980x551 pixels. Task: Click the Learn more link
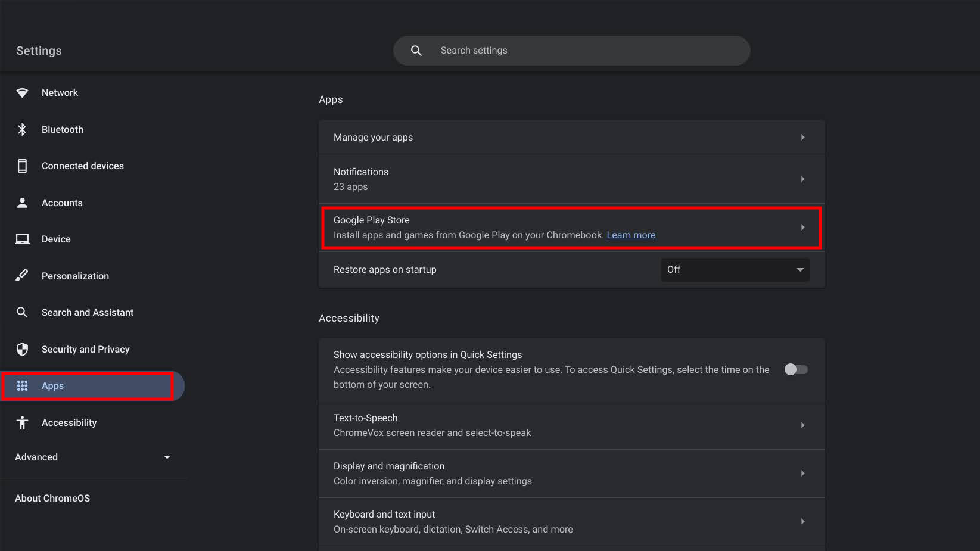click(631, 235)
